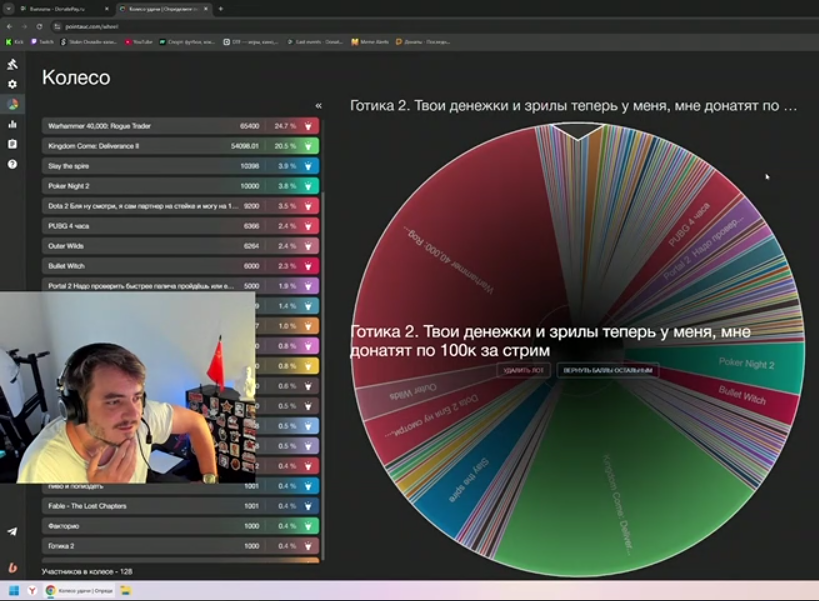The height and width of the screenshot is (601, 819).
Task: Click crown icon in Slay the spire row
Action: tap(308, 166)
